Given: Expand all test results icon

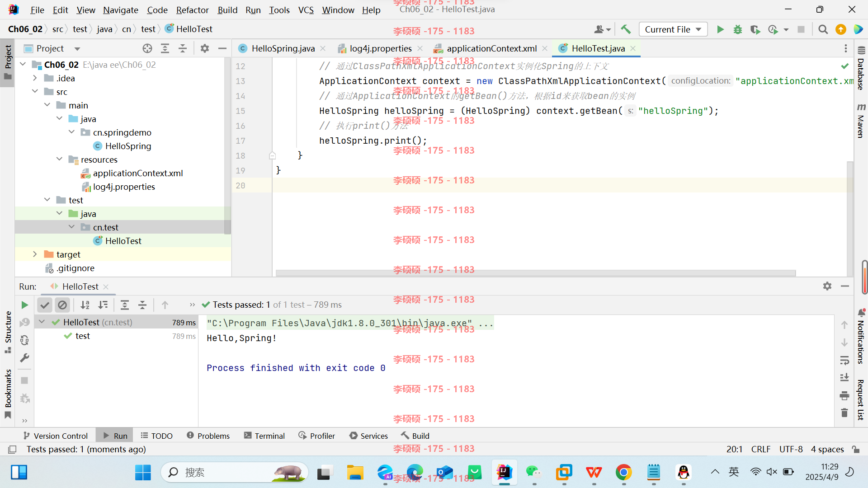Looking at the screenshot, I should pyautogui.click(x=125, y=305).
